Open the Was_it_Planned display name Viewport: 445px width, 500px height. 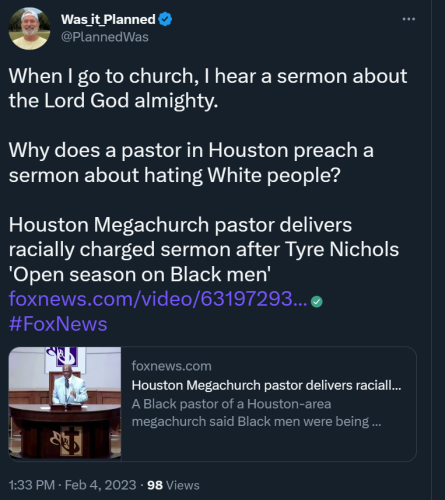[108, 19]
